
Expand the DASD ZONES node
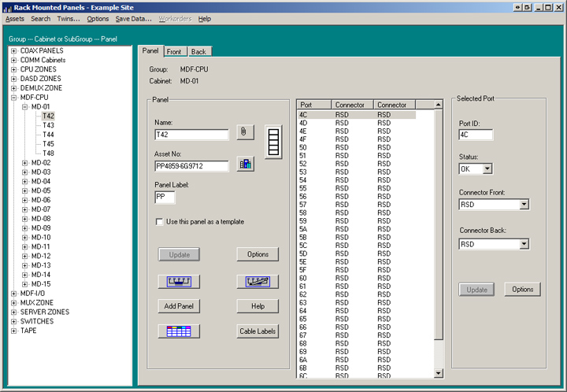13,79
